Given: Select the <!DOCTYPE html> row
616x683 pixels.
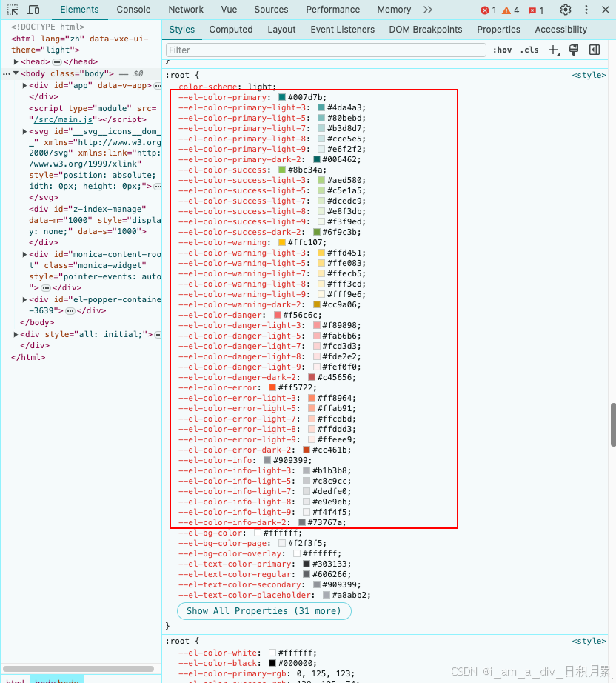Looking at the screenshot, I should (x=47, y=27).
